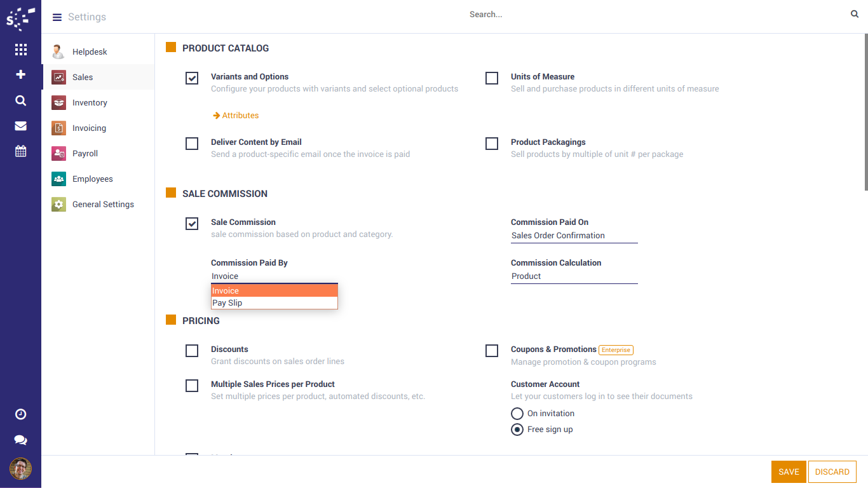
Task: Enable the Discounts checkbox
Action: (192, 351)
